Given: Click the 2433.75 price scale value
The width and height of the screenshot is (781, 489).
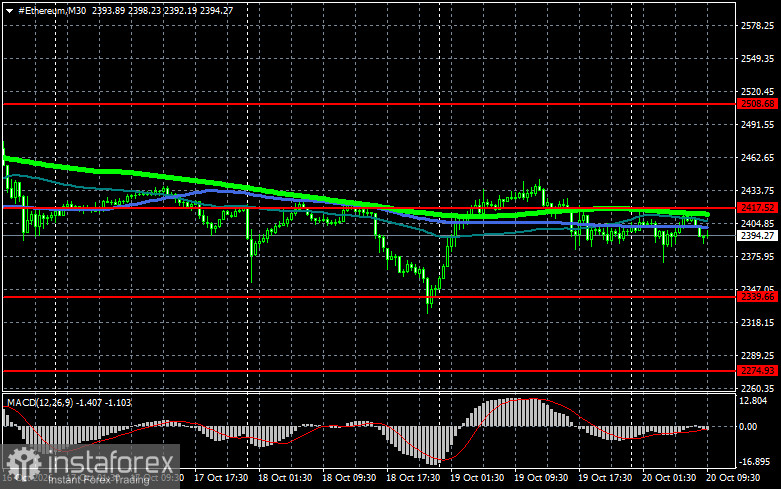Looking at the screenshot, I should pyautogui.click(x=757, y=191).
